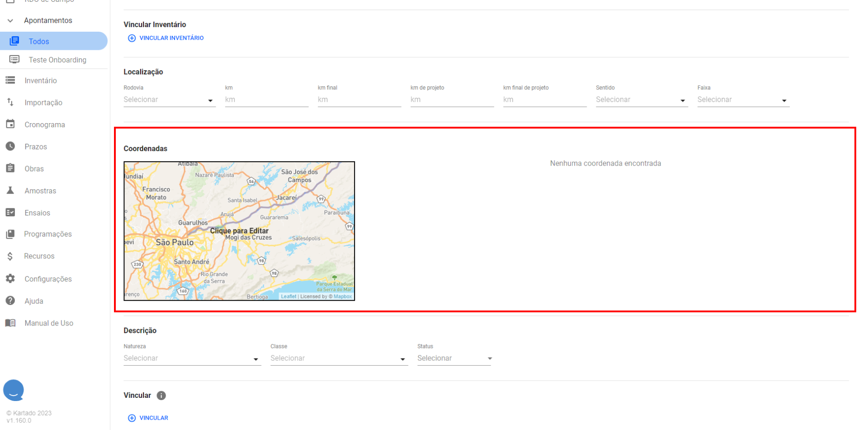Click the Prazos clock icon
The height and width of the screenshot is (430, 868).
pyautogui.click(x=10, y=146)
